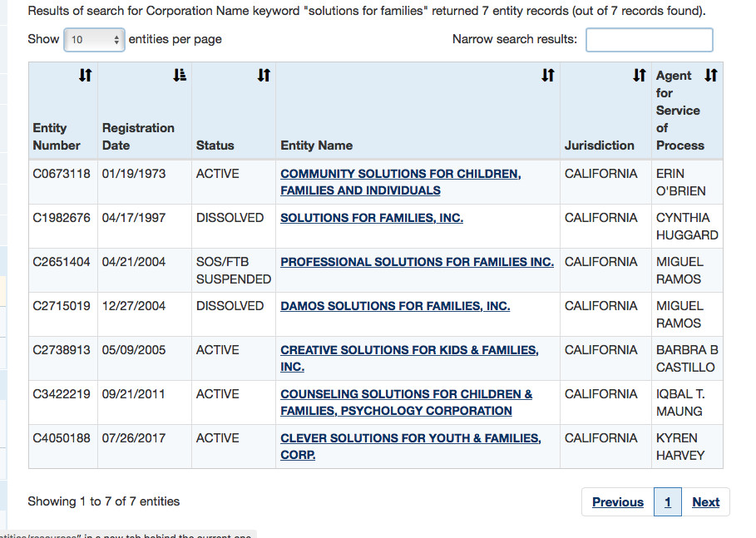This screenshot has height=538, width=756.
Task: Go to the Next results page
Action: point(705,502)
